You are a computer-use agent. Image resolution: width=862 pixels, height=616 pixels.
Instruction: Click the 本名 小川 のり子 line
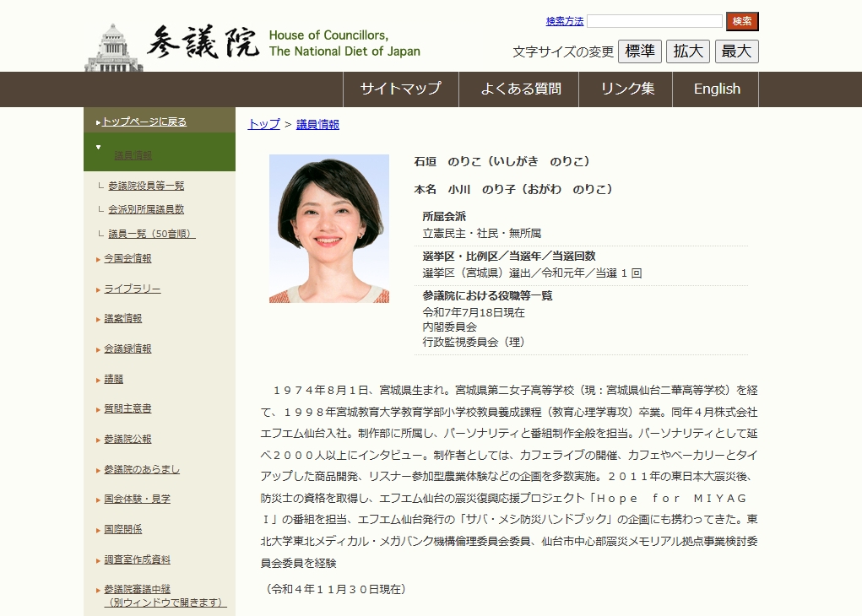513,189
